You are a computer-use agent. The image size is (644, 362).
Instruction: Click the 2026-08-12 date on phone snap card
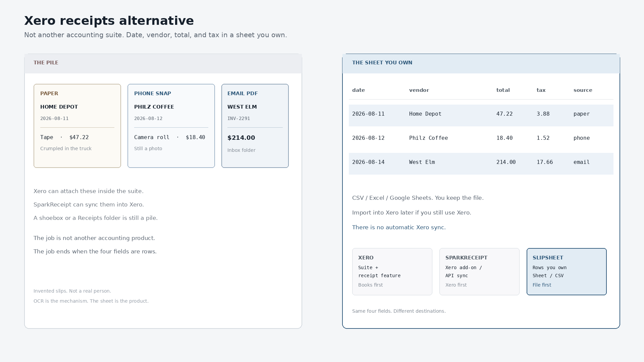coord(148,118)
